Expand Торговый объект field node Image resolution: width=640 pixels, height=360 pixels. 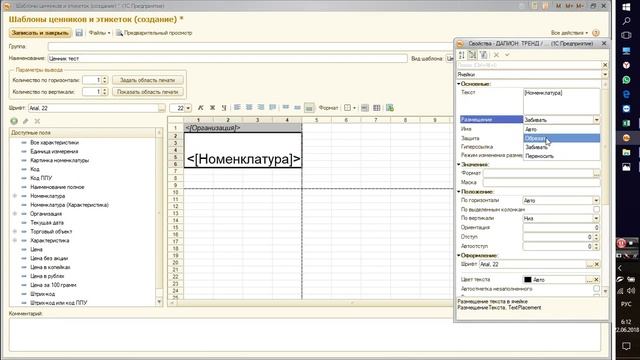[15, 231]
